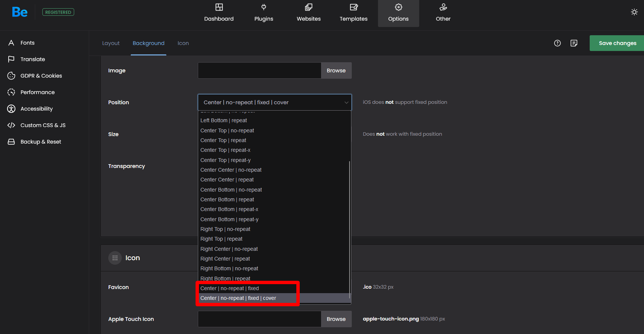Click the Translate flag icon
This screenshot has height=334, width=644.
pos(11,59)
